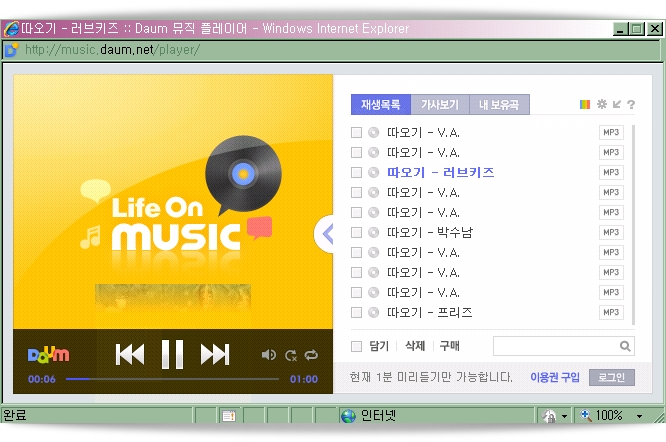
Task: Click the Daum logo in the player
Action: coord(48,355)
